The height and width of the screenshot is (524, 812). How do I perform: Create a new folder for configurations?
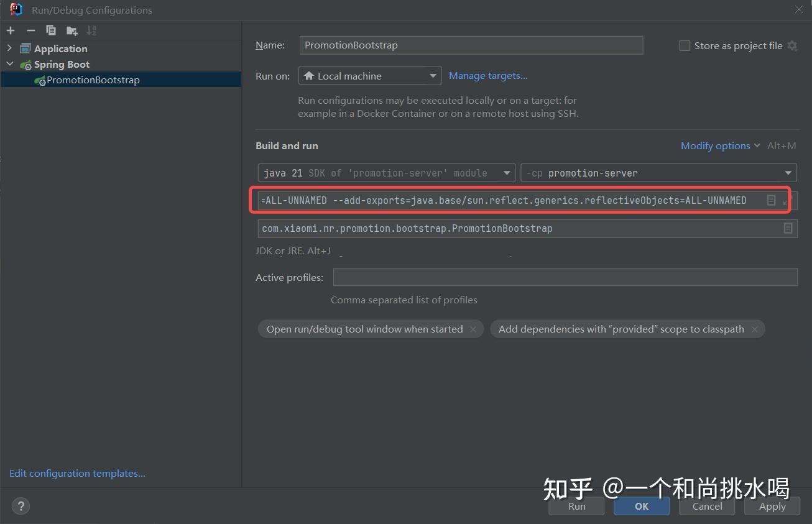71,30
